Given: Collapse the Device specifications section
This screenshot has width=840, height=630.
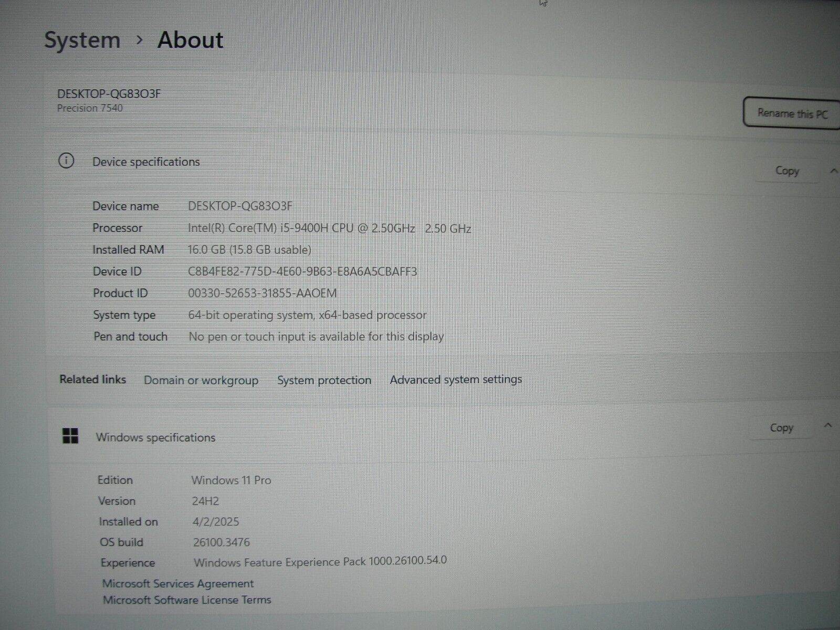Looking at the screenshot, I should coord(834,170).
